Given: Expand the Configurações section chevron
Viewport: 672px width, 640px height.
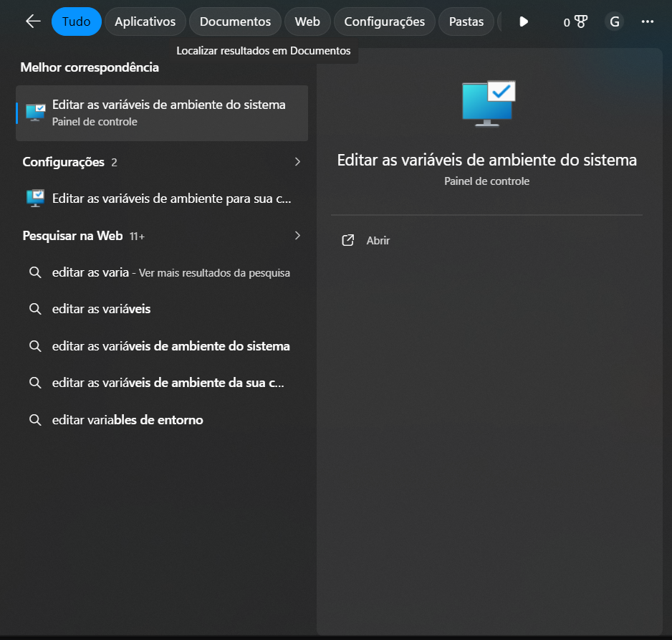Looking at the screenshot, I should pyautogui.click(x=297, y=162).
